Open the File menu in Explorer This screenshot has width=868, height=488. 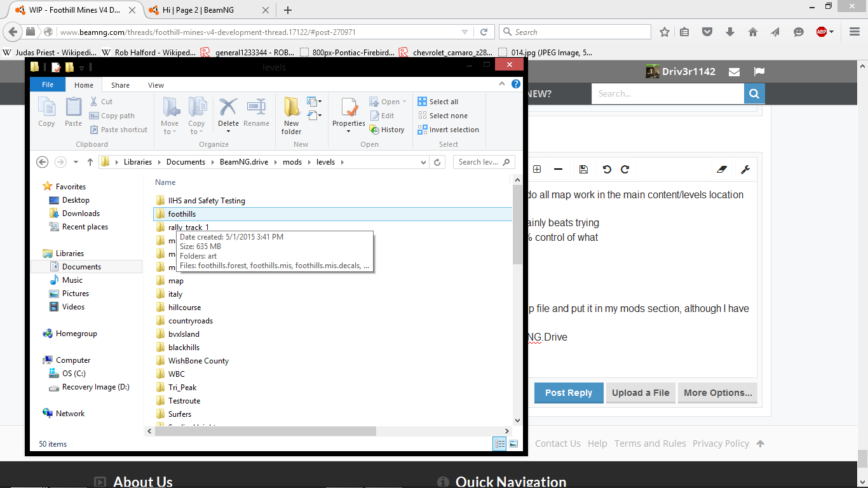click(x=48, y=85)
